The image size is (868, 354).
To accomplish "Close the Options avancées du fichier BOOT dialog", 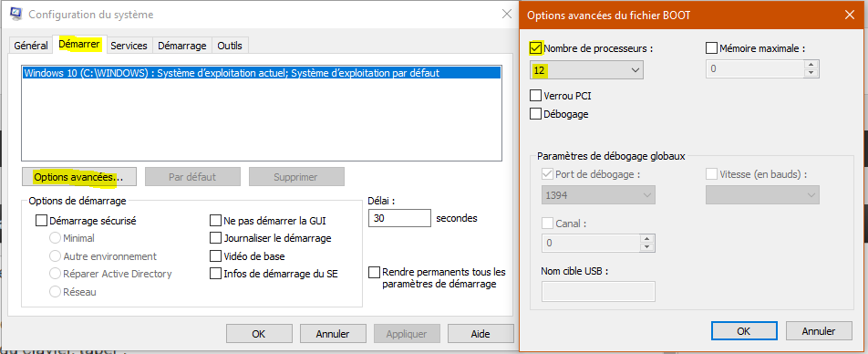I will (x=849, y=15).
